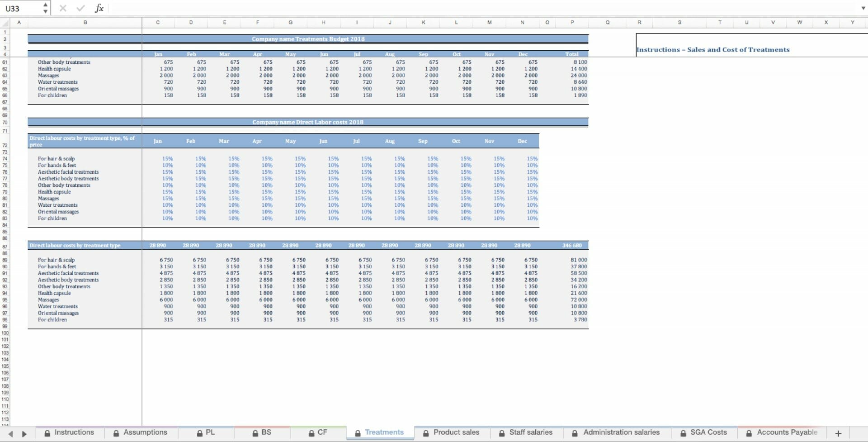
Task: Click 'Health capsule' label in row 79
Action: pos(54,192)
